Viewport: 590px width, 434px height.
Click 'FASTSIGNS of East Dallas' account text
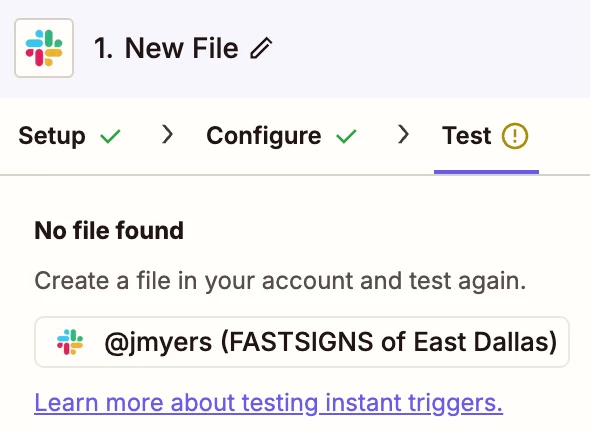[x=392, y=342]
